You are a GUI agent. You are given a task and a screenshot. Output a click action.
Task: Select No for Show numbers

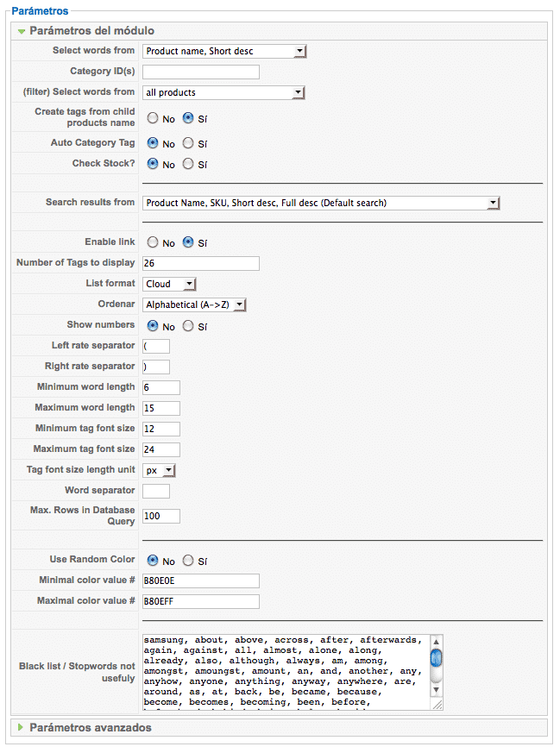(153, 325)
